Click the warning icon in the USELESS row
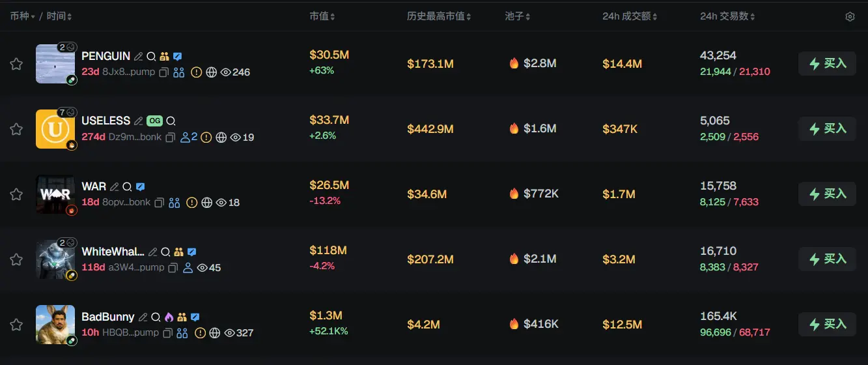Viewport: 868px width, 365px height. click(206, 138)
